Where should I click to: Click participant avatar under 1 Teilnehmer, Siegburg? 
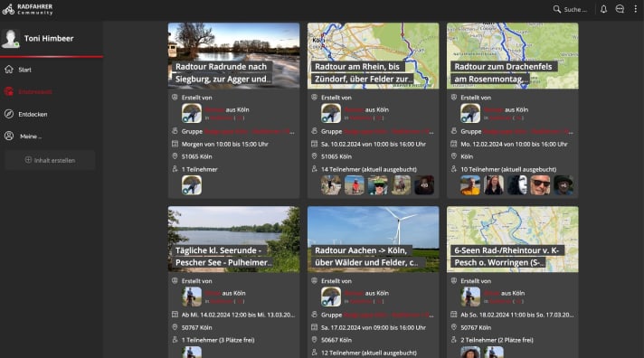pyautogui.click(x=192, y=185)
